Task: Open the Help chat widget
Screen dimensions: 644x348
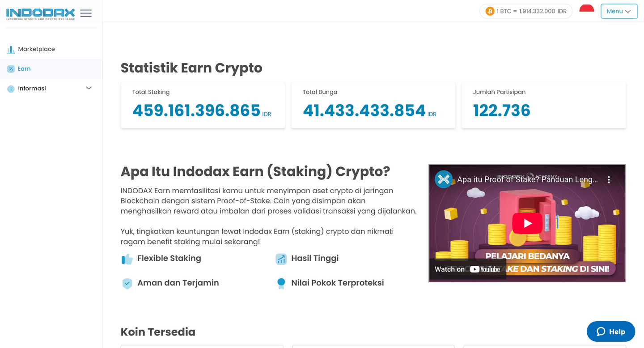Action: [x=610, y=331]
